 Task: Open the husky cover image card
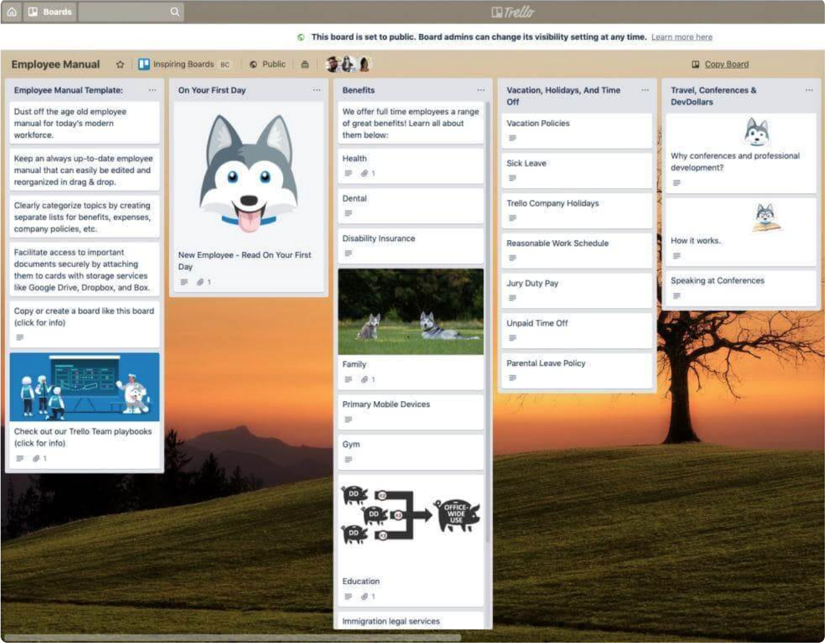tap(249, 174)
